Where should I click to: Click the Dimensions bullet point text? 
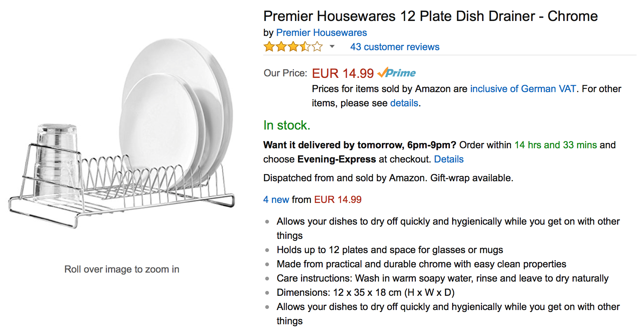click(365, 292)
